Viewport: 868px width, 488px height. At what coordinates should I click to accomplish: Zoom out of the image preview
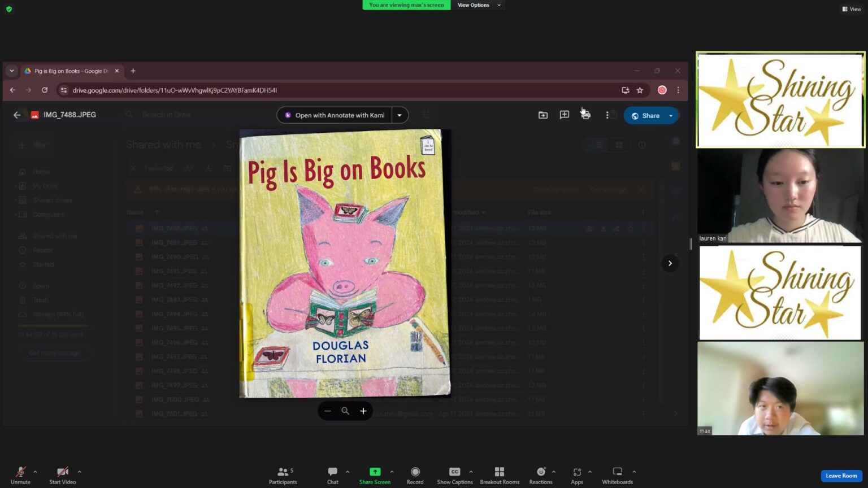[x=327, y=411]
